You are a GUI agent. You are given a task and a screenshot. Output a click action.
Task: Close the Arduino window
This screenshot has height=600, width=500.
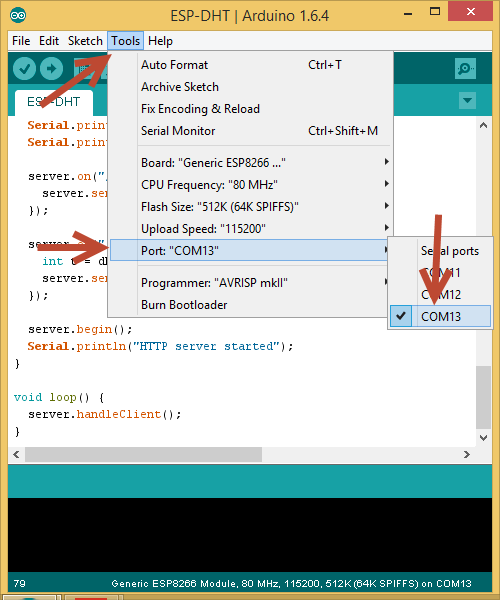click(470, 12)
